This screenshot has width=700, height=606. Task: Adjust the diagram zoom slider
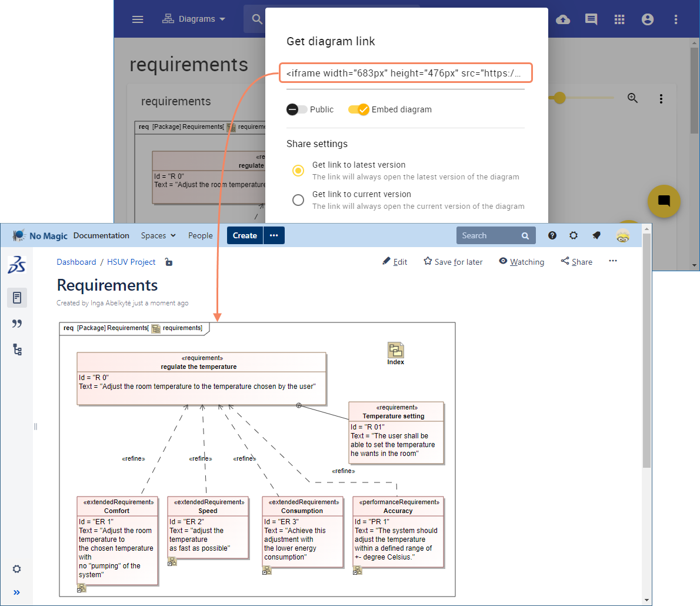click(559, 98)
